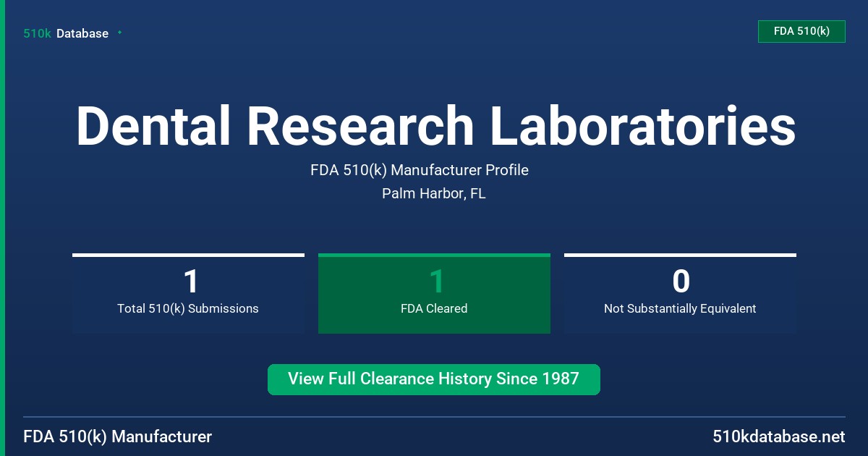Click the Dental Research Laboratories heading

tap(435, 127)
